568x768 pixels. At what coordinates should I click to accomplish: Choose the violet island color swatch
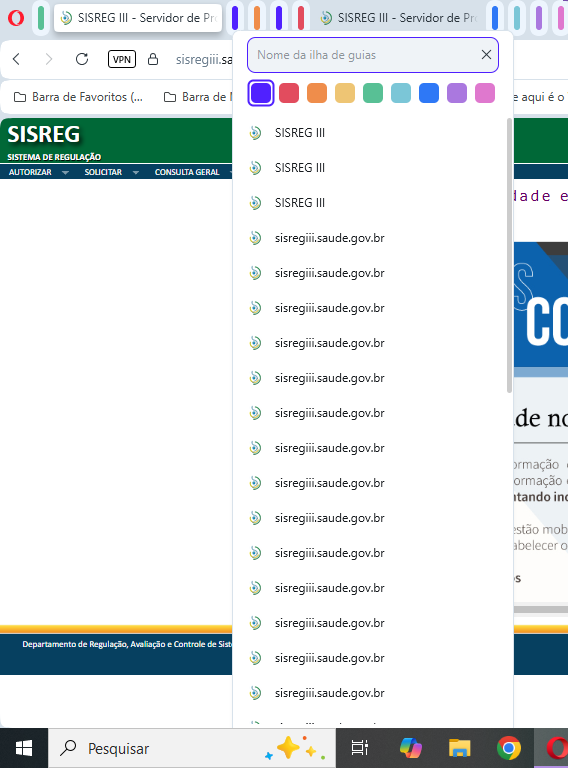point(260,93)
